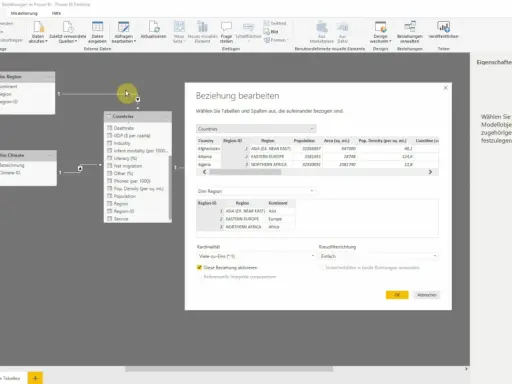Open the Formen shapes ribbon item

pyautogui.click(x=276, y=40)
